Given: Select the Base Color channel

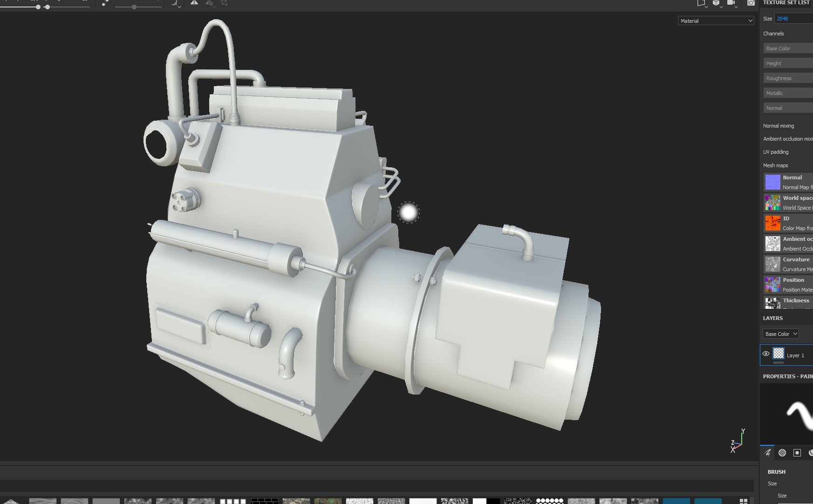Looking at the screenshot, I should pos(788,48).
